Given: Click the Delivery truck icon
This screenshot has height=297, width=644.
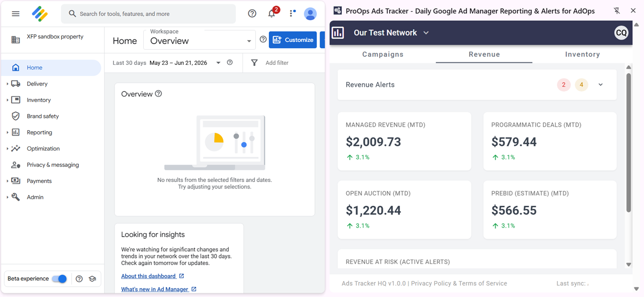Looking at the screenshot, I should pos(16,84).
